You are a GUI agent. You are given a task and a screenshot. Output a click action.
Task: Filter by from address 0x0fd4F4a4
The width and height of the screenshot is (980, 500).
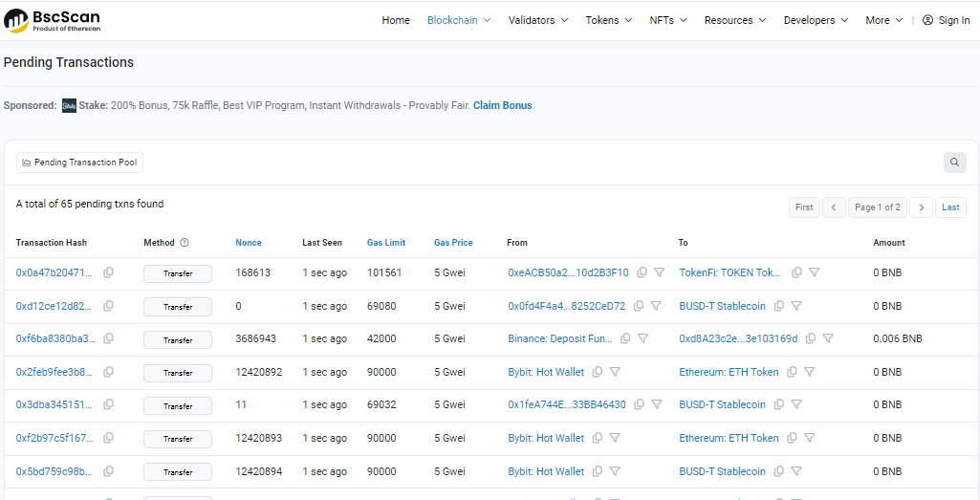point(656,306)
